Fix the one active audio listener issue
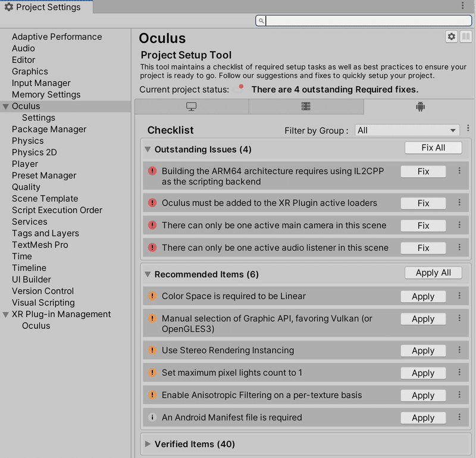 423,248
